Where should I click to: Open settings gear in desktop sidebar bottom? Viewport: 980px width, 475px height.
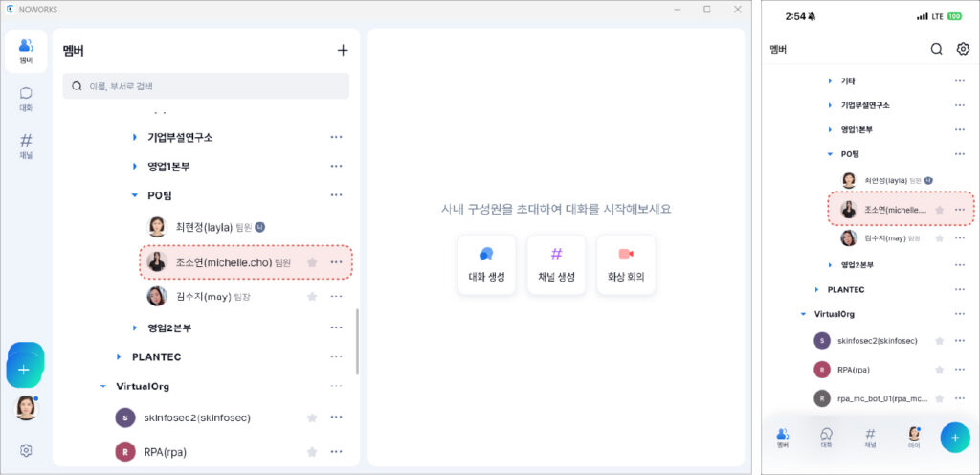[x=26, y=450]
